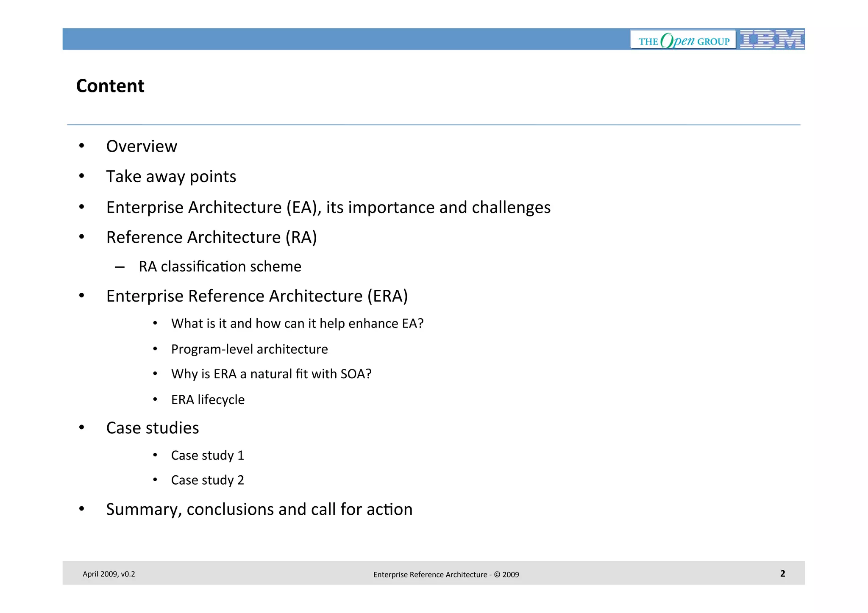Image resolution: width=868 pixels, height=613 pixels.
Task: Click 'Why is ERA a natural fit with SOA?'
Action: (x=271, y=374)
